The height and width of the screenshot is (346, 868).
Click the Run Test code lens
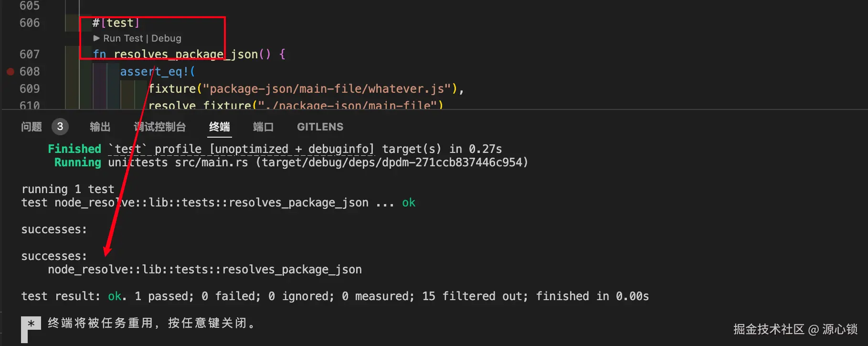pyautogui.click(x=123, y=38)
